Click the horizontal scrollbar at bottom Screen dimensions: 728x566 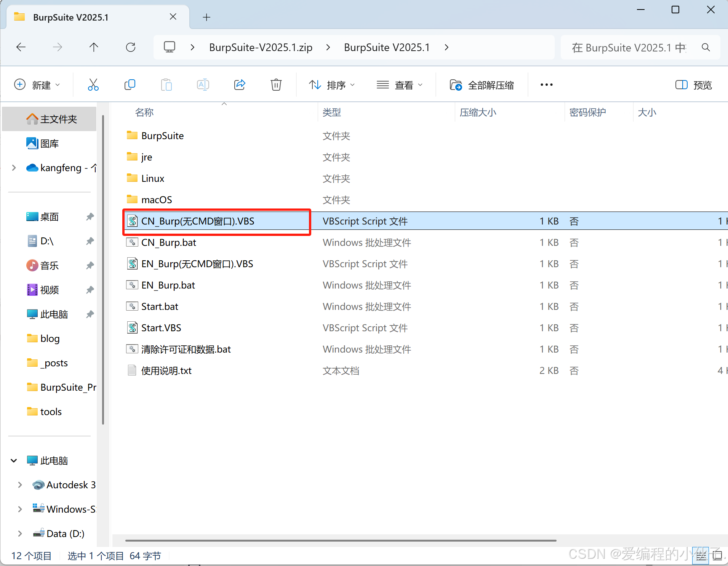coord(341,540)
